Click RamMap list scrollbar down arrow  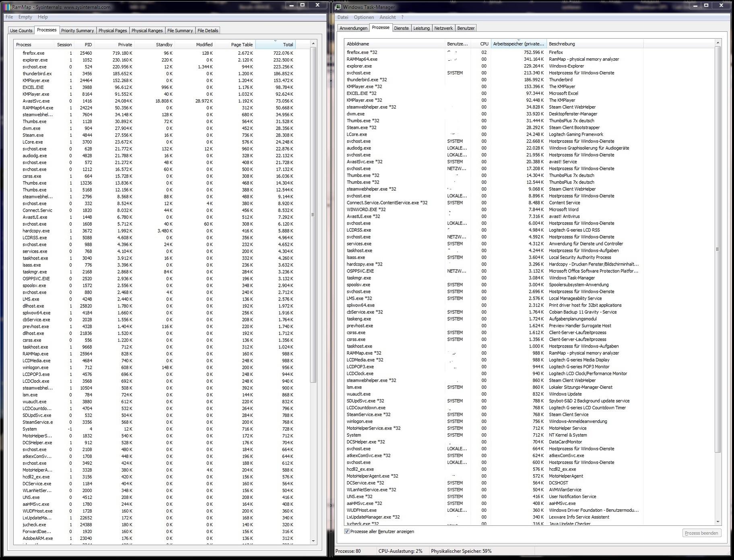tap(313, 541)
